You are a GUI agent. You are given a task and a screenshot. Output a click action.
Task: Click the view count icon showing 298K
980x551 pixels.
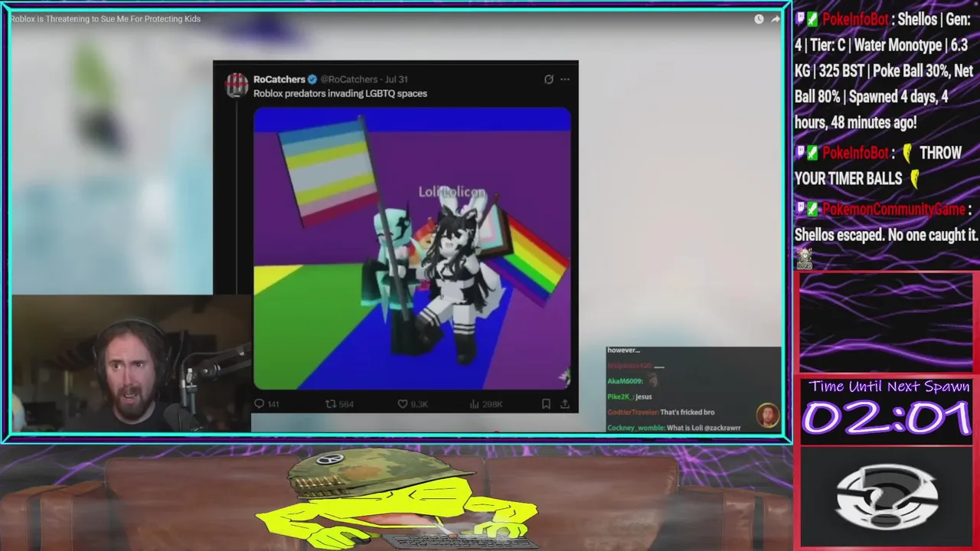coord(473,404)
